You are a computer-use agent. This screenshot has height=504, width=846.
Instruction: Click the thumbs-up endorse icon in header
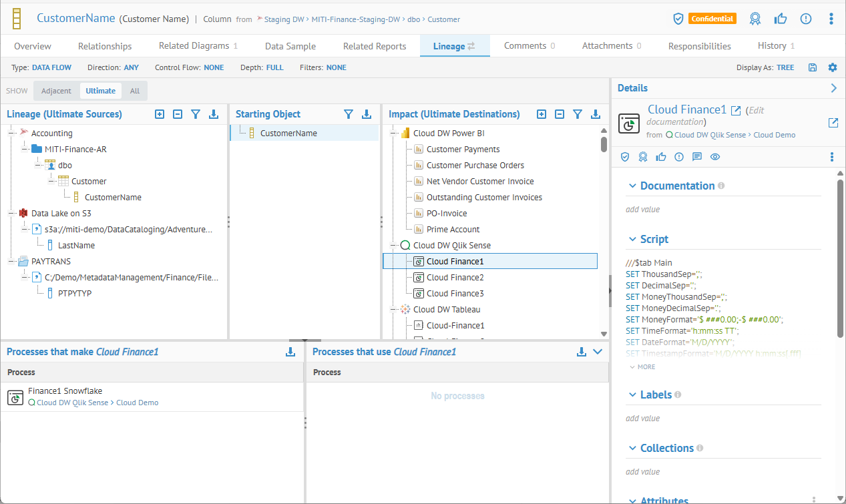coord(781,19)
